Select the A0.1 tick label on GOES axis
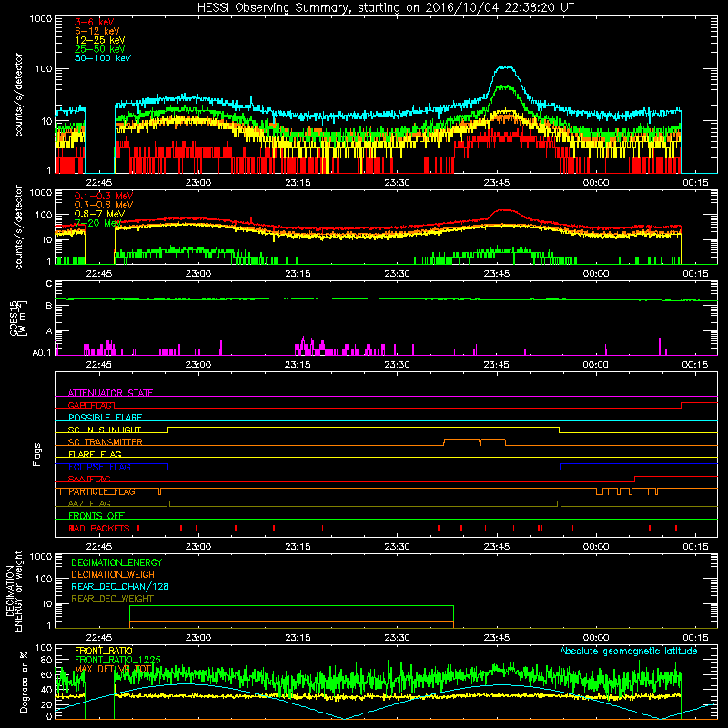This screenshot has width=728, height=728. click(42, 352)
